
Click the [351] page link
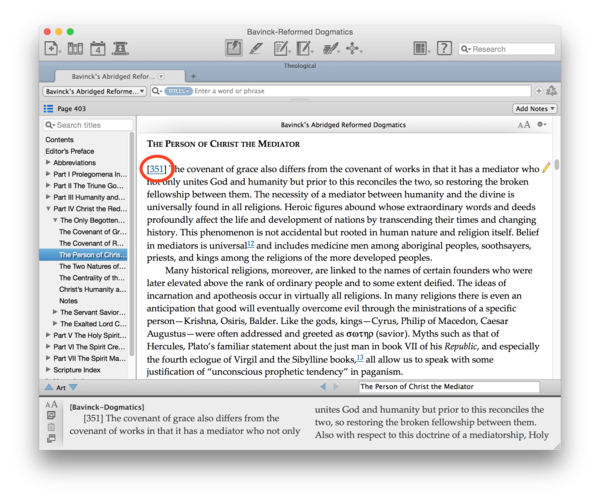tap(157, 169)
